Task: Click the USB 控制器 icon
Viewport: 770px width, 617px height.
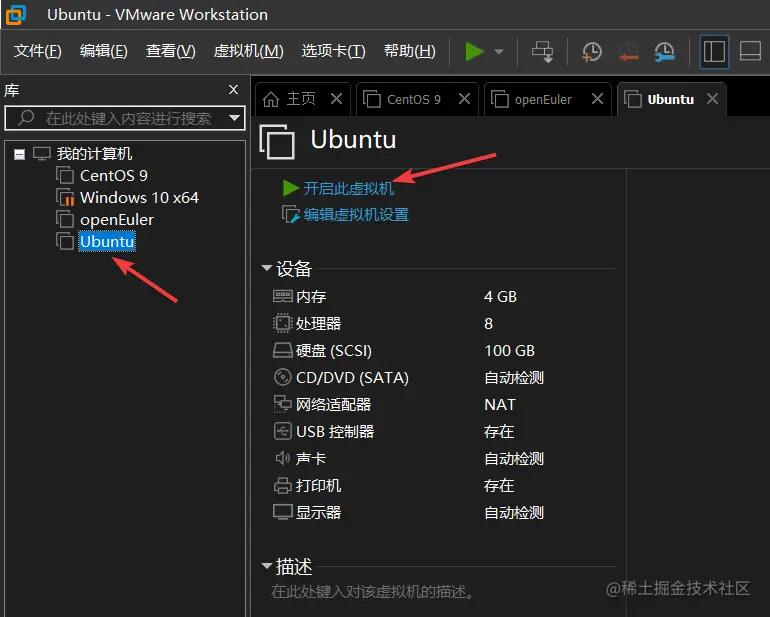Action: 282,431
